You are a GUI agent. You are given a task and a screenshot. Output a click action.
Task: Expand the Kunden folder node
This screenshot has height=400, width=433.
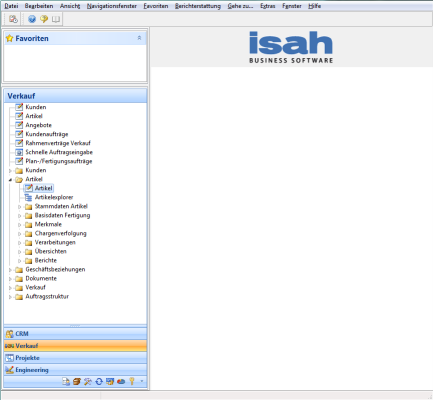tap(10, 171)
